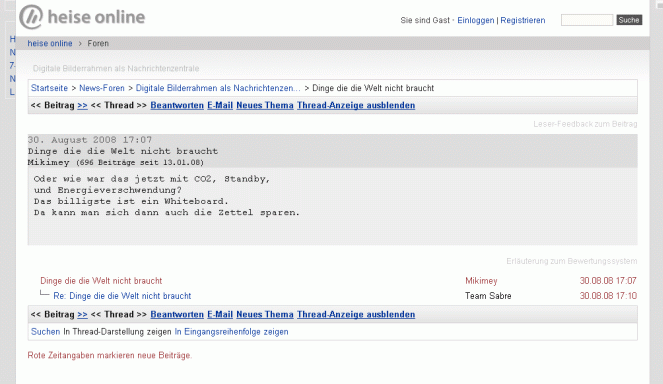This screenshot has height=384, width=663.
Task: Navigate to Startseite breadcrumb
Action: coord(49,88)
